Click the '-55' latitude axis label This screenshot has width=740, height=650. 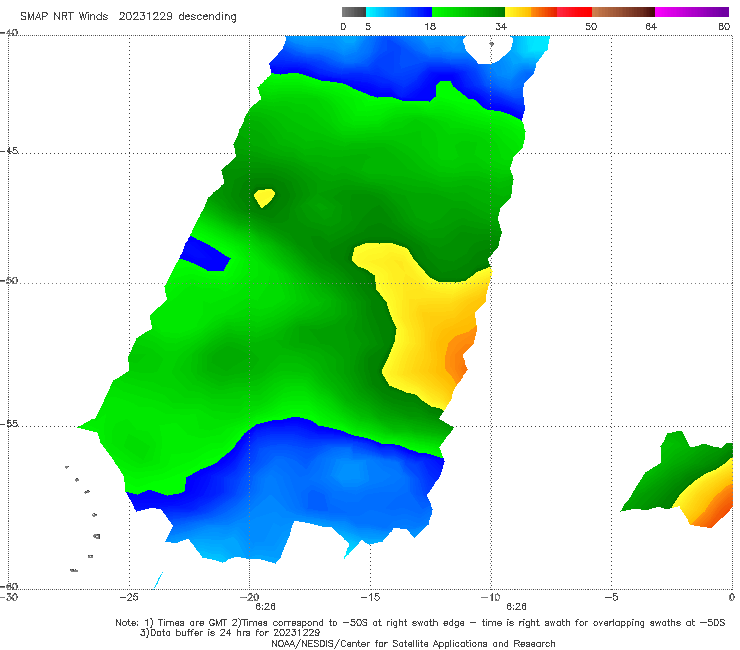tap(9, 424)
